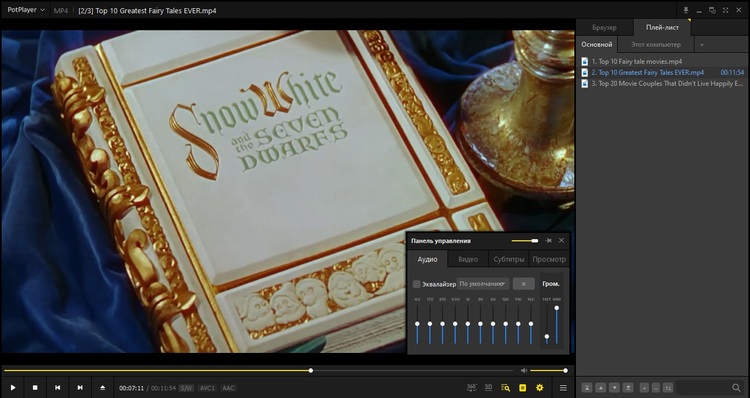Open the PotPlayer main menu dropdown
The image size is (750, 398).
click(x=26, y=10)
